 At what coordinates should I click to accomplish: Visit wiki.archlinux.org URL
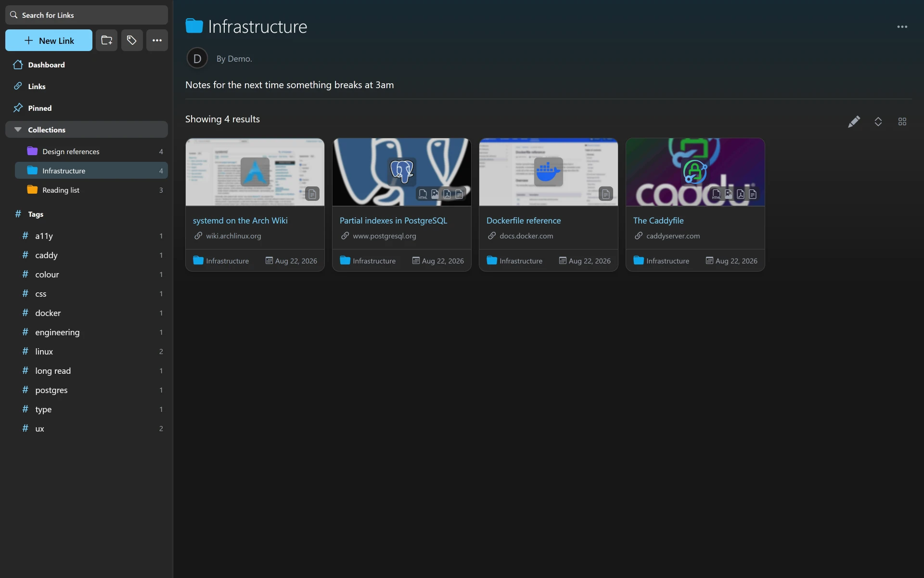(x=233, y=236)
